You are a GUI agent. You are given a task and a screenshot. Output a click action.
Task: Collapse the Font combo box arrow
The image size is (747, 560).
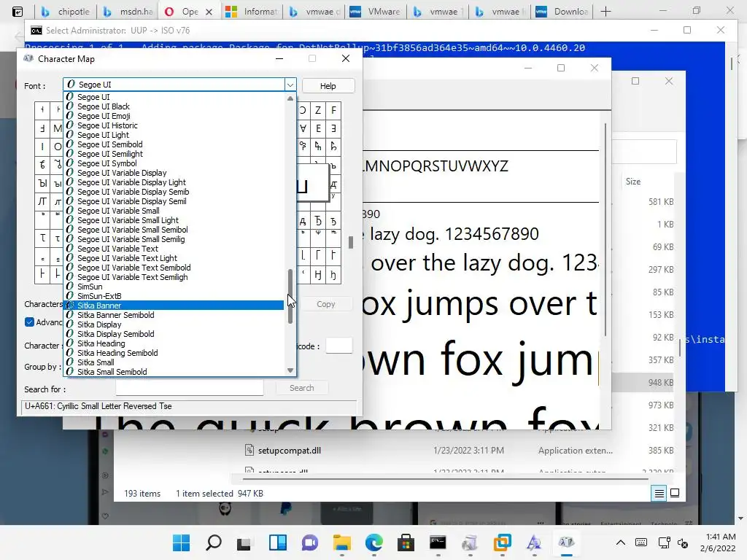(x=290, y=85)
